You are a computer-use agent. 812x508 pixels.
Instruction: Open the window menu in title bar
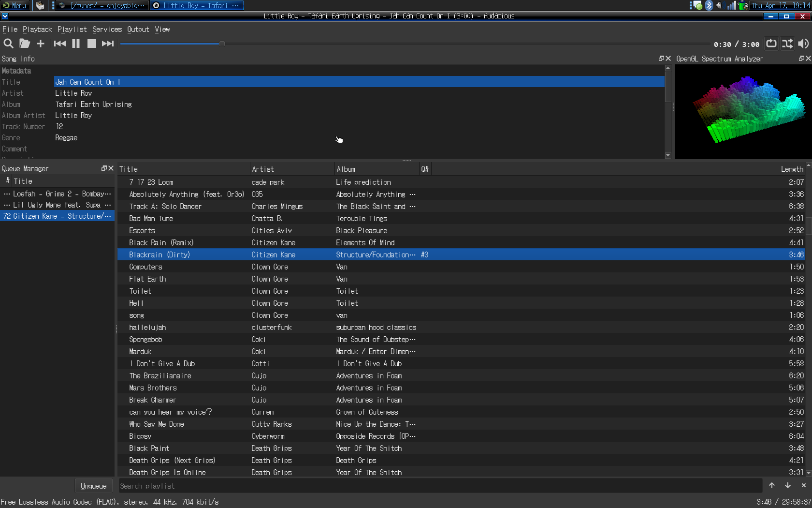tap(5, 16)
